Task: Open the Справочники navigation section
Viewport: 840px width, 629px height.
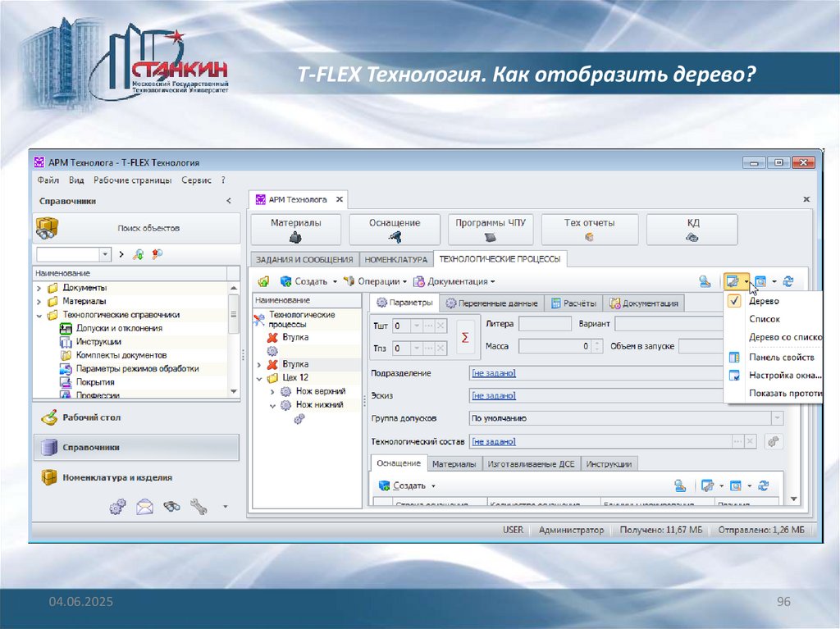Action: tap(136, 448)
